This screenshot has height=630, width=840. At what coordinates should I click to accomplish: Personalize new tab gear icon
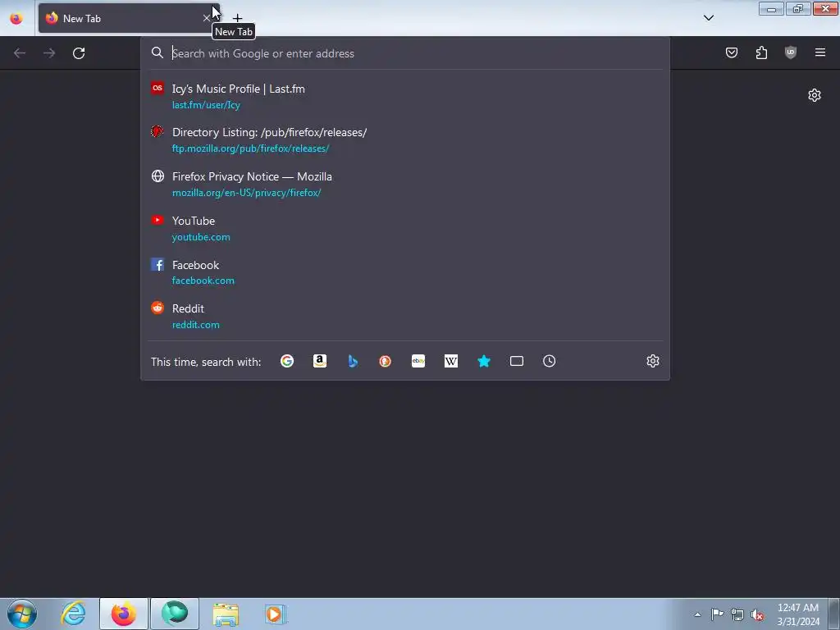815,95
